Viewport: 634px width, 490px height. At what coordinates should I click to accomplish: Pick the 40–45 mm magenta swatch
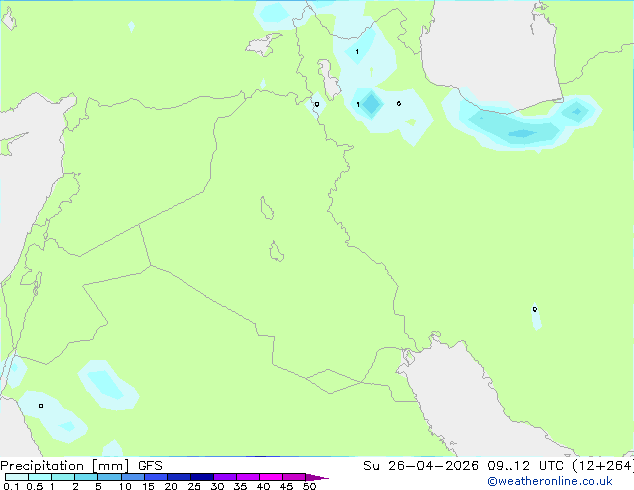271,477
